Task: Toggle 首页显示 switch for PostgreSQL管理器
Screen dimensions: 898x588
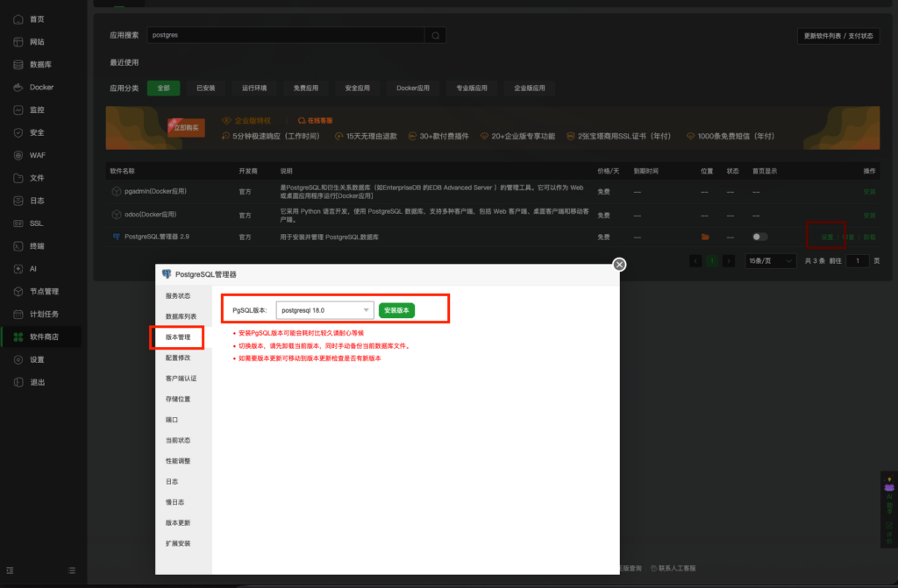Action: coord(760,237)
